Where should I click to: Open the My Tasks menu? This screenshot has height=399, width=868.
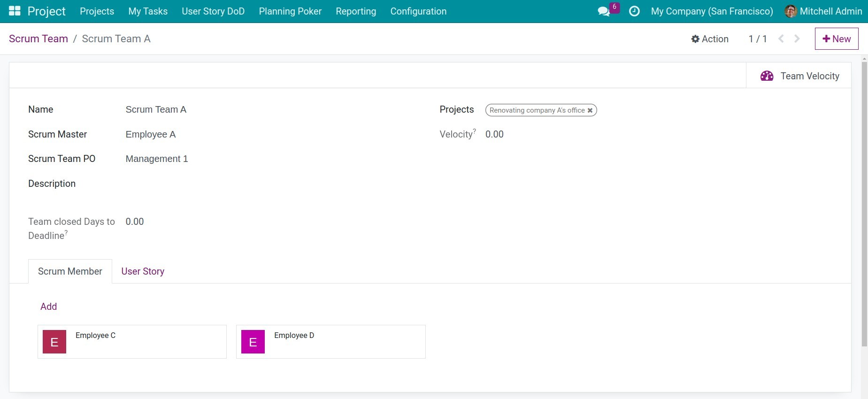coord(148,11)
